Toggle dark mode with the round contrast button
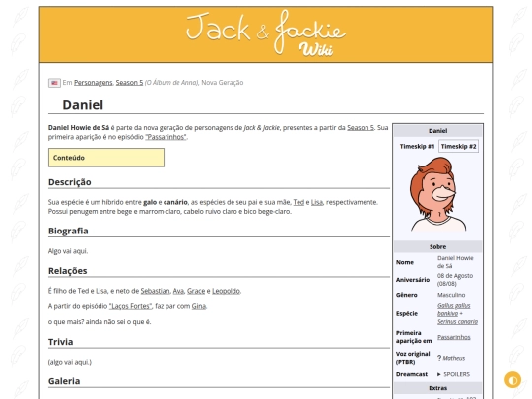Image resolution: width=532 pixels, height=399 pixels. tap(512, 380)
